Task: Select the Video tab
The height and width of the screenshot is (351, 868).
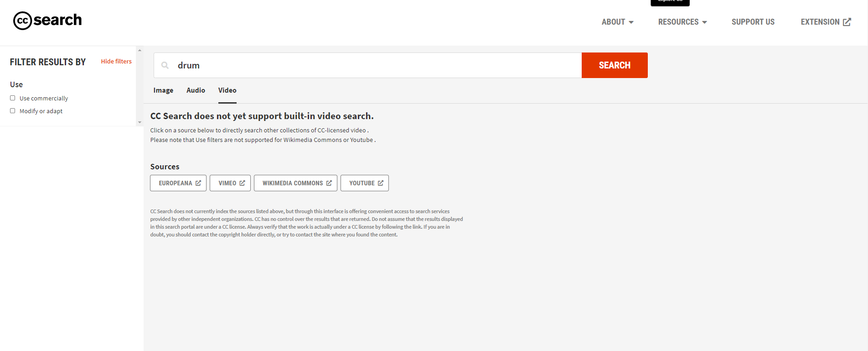Action: click(227, 90)
